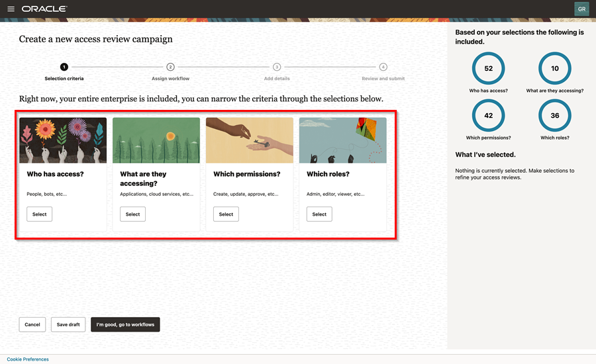This screenshot has width=596, height=364.
Task: Click the What are they accessing? card title
Action: pyautogui.click(x=143, y=179)
